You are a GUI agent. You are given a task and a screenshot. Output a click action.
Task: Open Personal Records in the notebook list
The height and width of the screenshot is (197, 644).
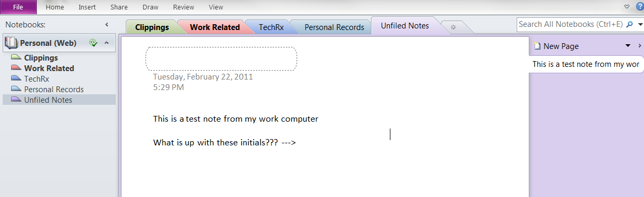[x=54, y=89]
